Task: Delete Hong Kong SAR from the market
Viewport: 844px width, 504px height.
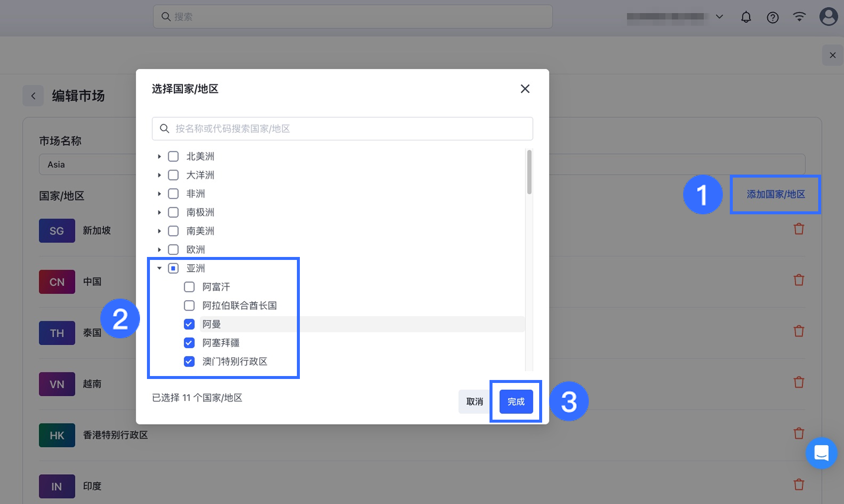Action: (x=799, y=433)
